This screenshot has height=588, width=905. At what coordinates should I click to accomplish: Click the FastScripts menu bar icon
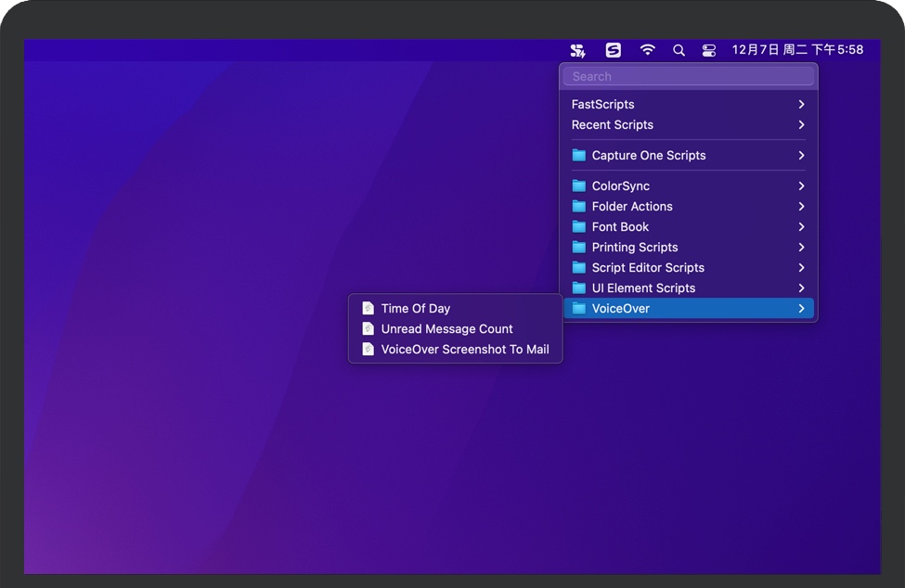coord(578,50)
